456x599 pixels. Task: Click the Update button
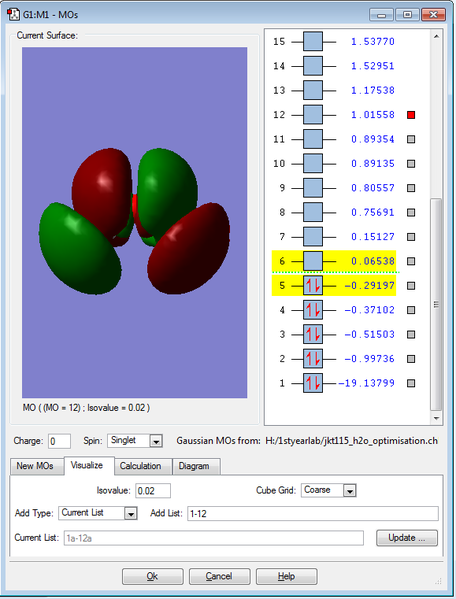click(x=407, y=538)
